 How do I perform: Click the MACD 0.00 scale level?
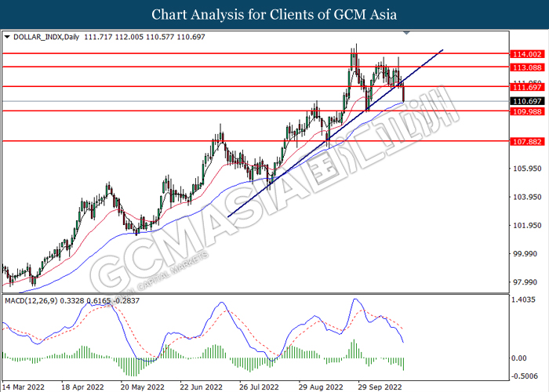(519, 358)
